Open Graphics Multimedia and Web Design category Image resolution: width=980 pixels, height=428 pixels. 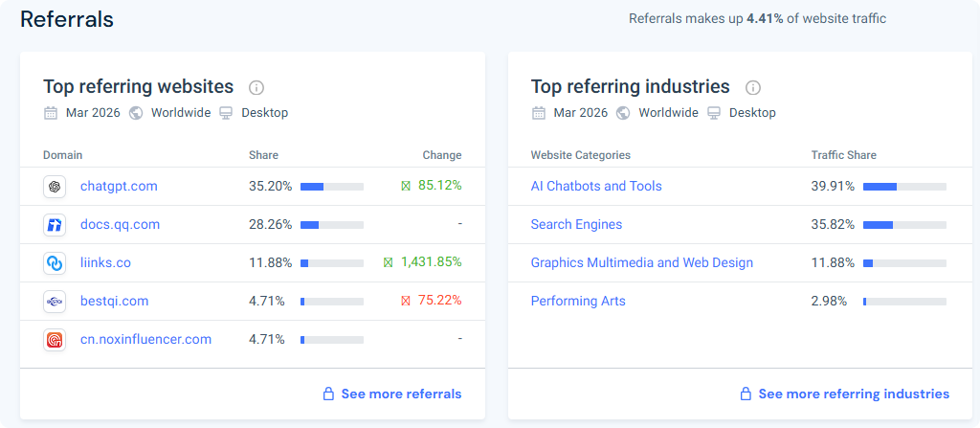point(641,263)
